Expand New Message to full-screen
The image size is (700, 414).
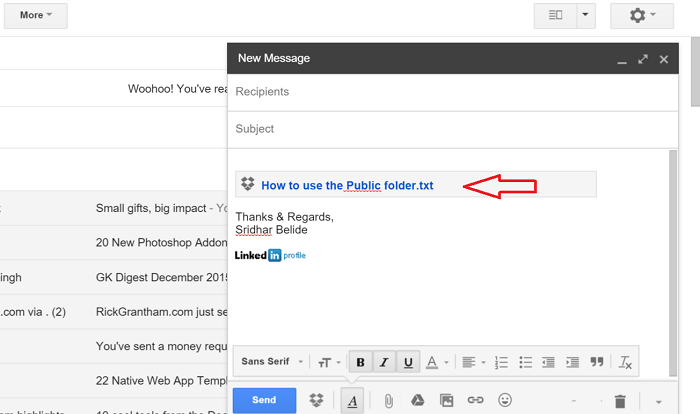coord(643,59)
